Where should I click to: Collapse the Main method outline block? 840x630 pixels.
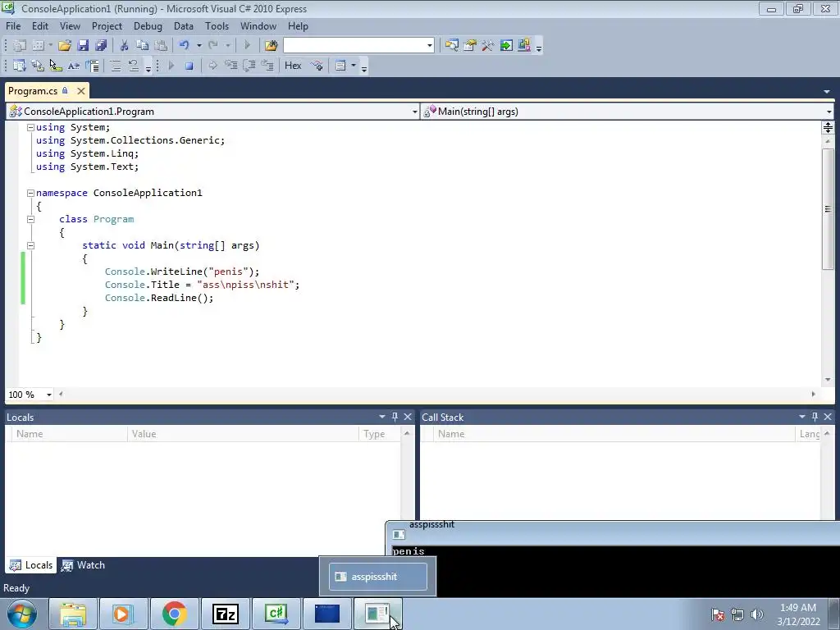pyautogui.click(x=30, y=245)
